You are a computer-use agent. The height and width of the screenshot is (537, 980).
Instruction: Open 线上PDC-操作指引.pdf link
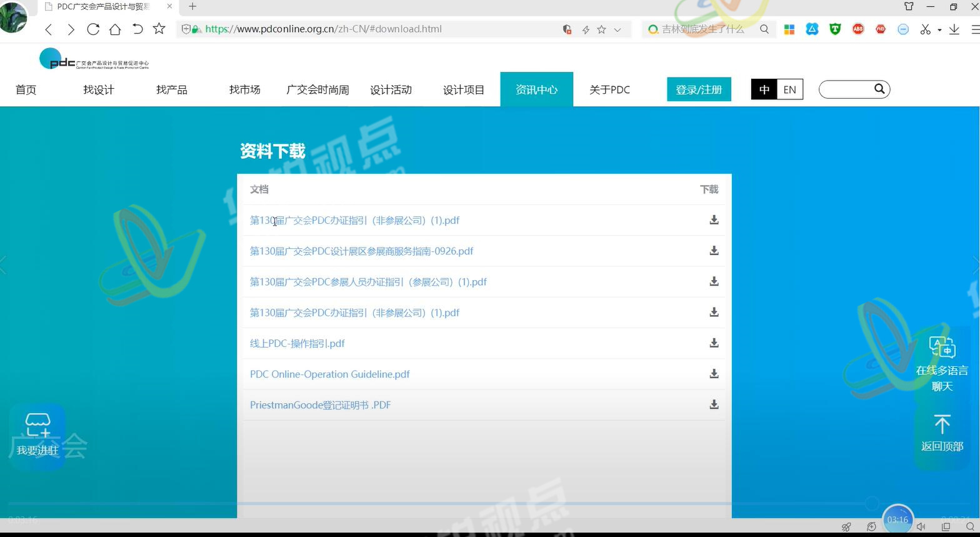point(297,343)
